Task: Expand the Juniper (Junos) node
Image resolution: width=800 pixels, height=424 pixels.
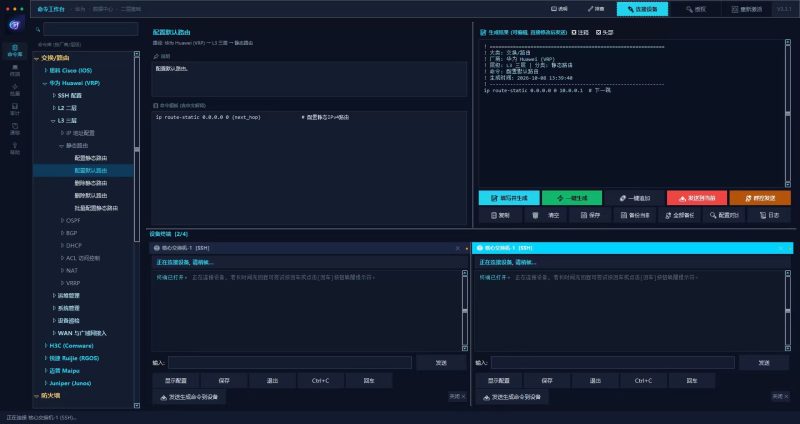Action: coord(45,383)
